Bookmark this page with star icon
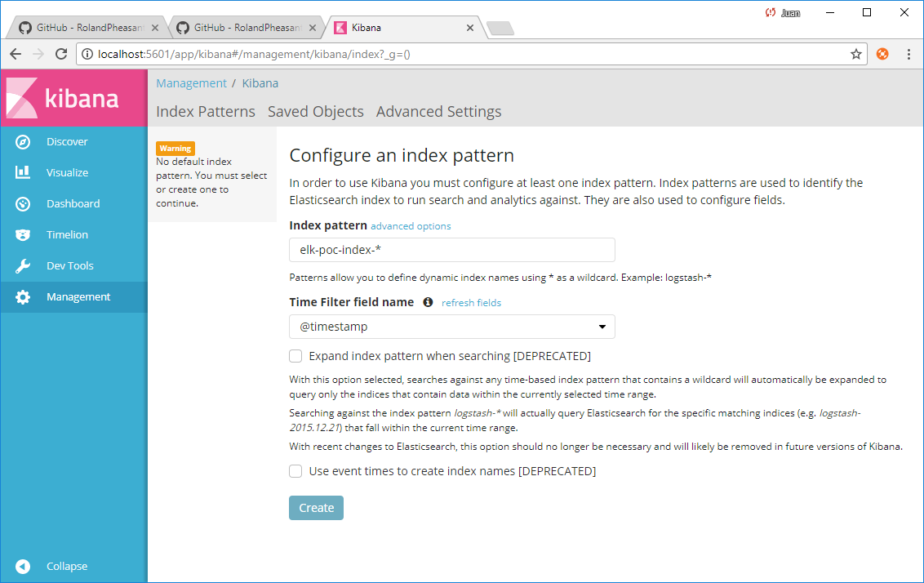Image resolution: width=924 pixels, height=583 pixels. coord(856,54)
